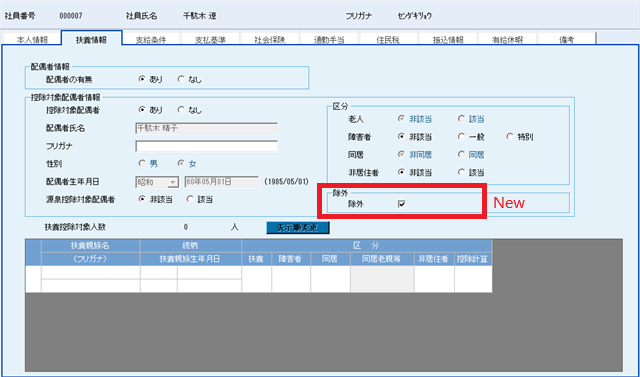This screenshot has width=640, height=377.
Task: Click the spouse フリガナ input field
Action: click(x=207, y=146)
